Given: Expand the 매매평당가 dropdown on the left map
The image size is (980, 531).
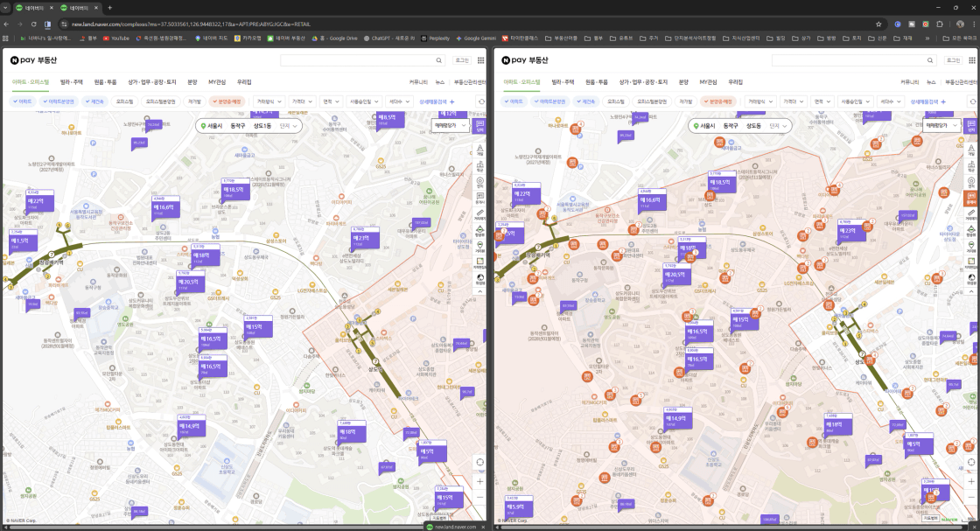Looking at the screenshot, I should pos(450,125).
